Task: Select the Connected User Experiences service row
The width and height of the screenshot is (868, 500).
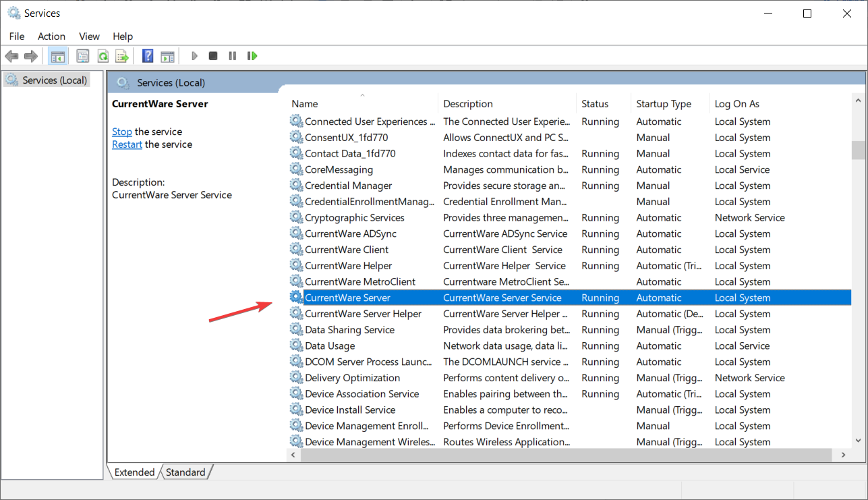Action: click(x=570, y=121)
